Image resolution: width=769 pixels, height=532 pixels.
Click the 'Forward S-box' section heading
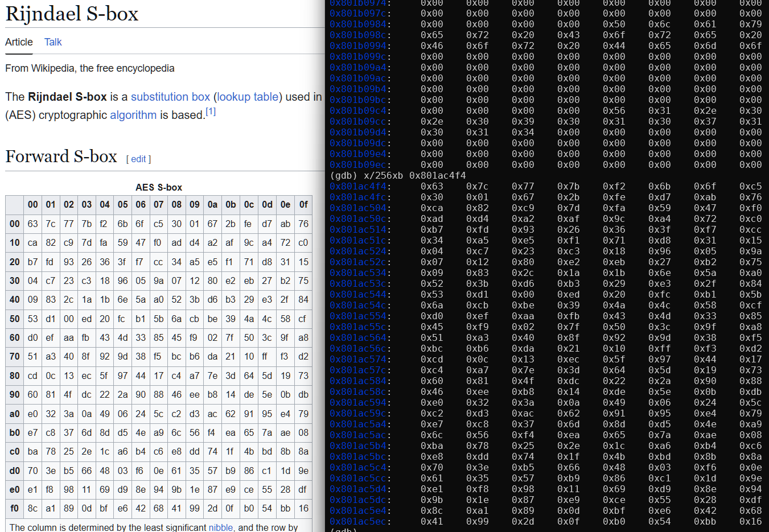(61, 156)
